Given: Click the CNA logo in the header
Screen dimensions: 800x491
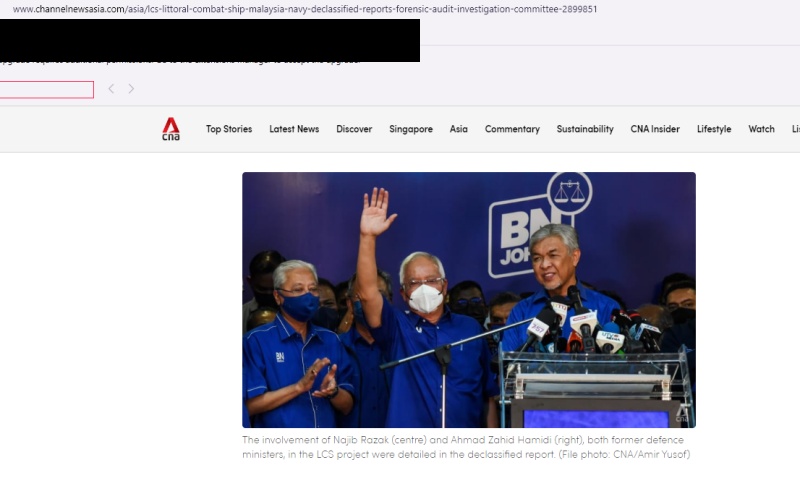Looking at the screenshot, I should coord(171,129).
